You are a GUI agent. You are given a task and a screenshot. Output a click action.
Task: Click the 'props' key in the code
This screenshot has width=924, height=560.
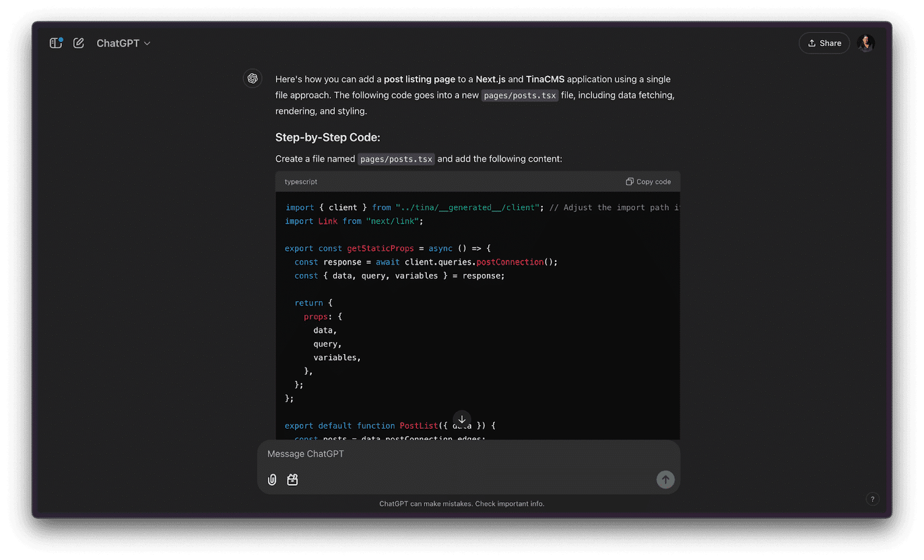click(316, 316)
